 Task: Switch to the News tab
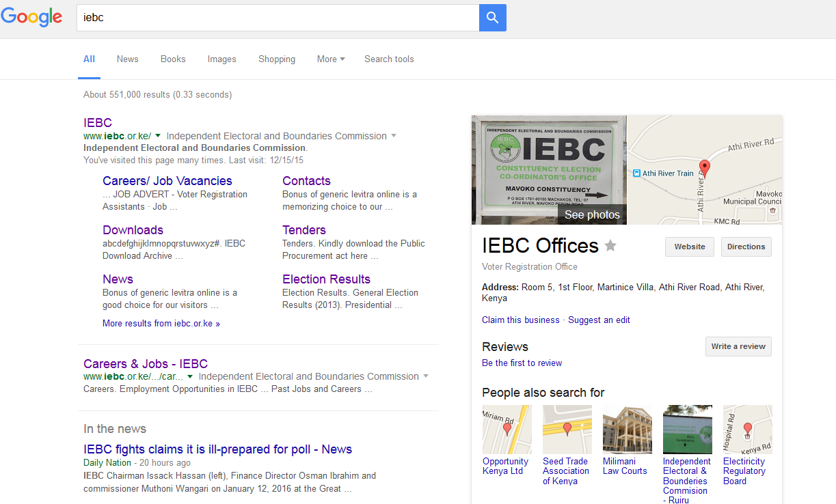[128, 59]
